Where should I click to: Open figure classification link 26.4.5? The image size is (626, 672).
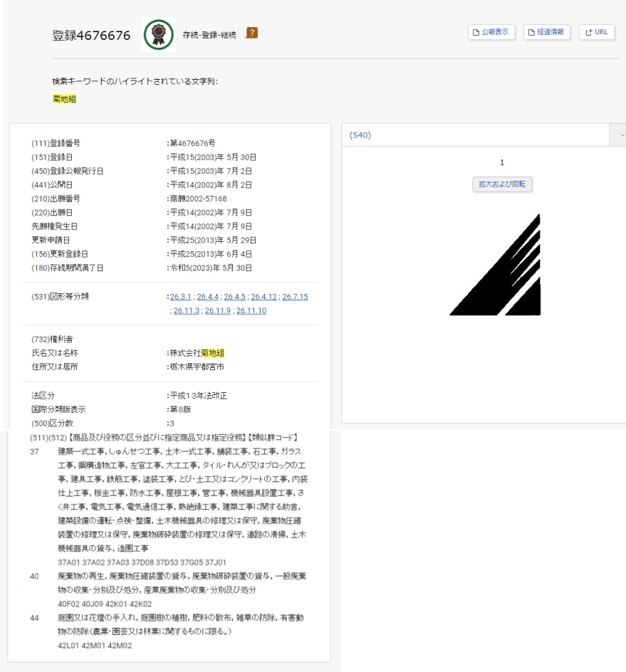click(x=234, y=297)
